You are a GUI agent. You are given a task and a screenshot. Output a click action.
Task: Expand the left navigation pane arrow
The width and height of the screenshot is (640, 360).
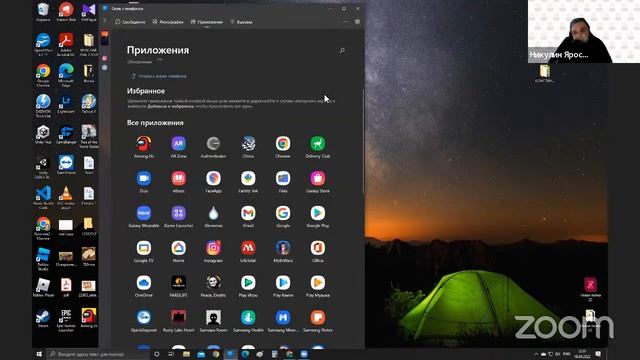tap(105, 21)
